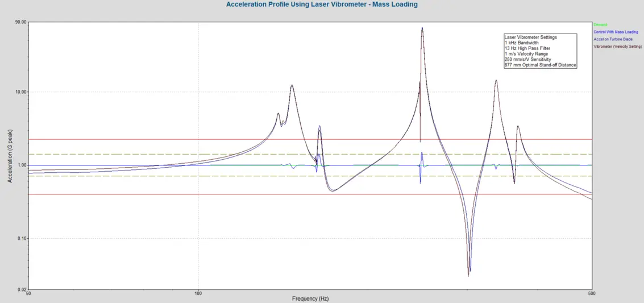Select the Laser Vibrometer Settings annotation heading
This screenshot has width=644, height=303.
pyautogui.click(x=530, y=38)
